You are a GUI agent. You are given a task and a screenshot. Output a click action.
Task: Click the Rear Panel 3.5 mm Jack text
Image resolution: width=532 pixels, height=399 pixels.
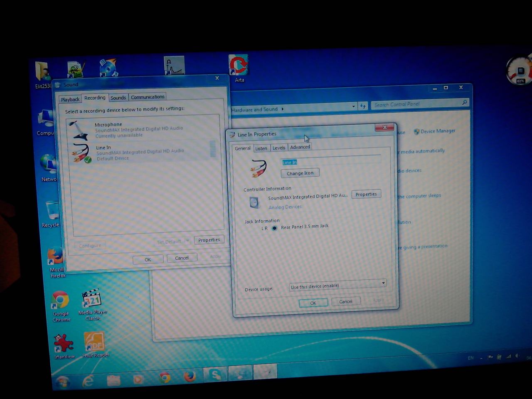(x=305, y=227)
